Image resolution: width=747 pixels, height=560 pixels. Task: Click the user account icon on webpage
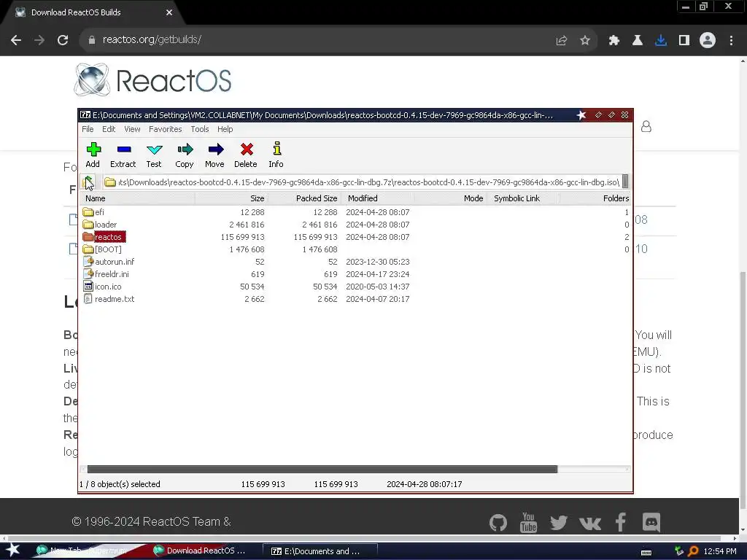click(646, 127)
